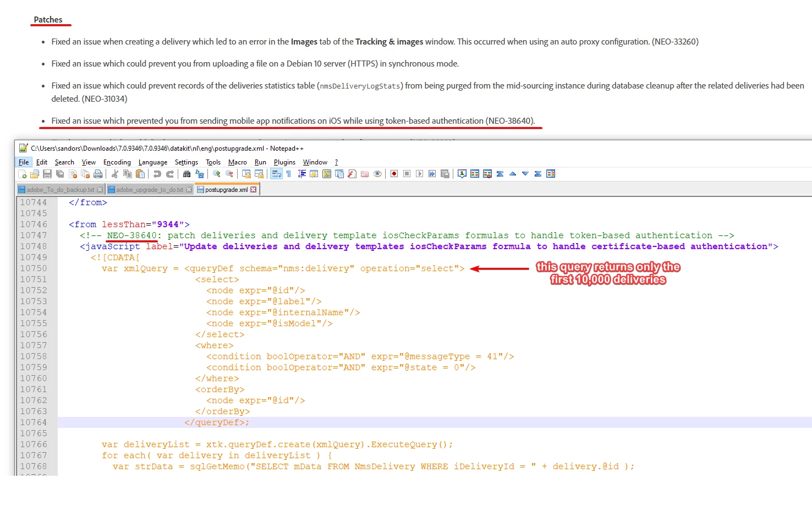
Task: Click the Playback macro button
Action: tap(420, 174)
